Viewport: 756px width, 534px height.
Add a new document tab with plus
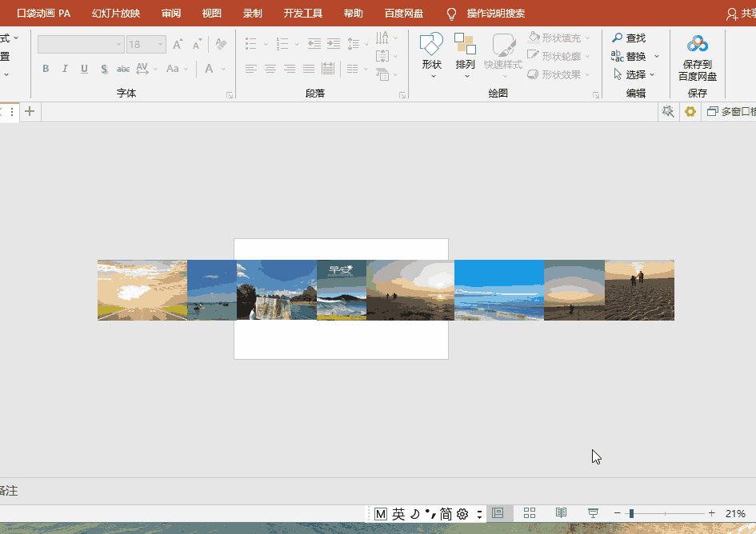[x=30, y=111]
